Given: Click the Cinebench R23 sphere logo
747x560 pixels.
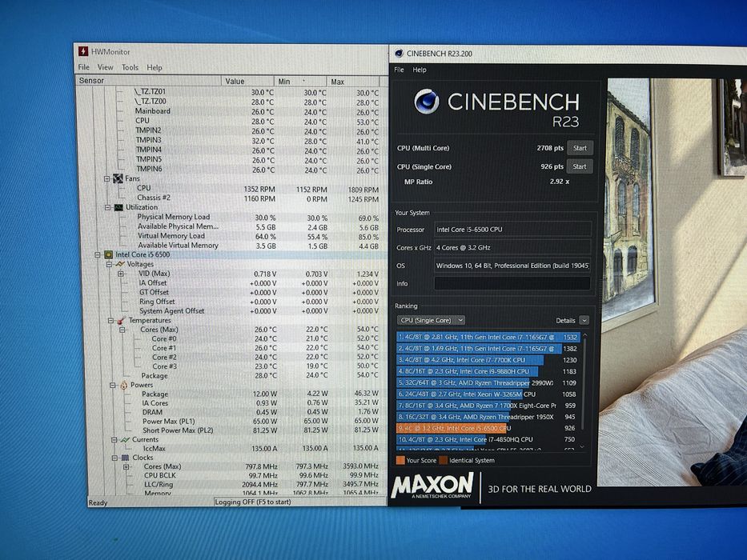Looking at the screenshot, I should click(x=427, y=101).
